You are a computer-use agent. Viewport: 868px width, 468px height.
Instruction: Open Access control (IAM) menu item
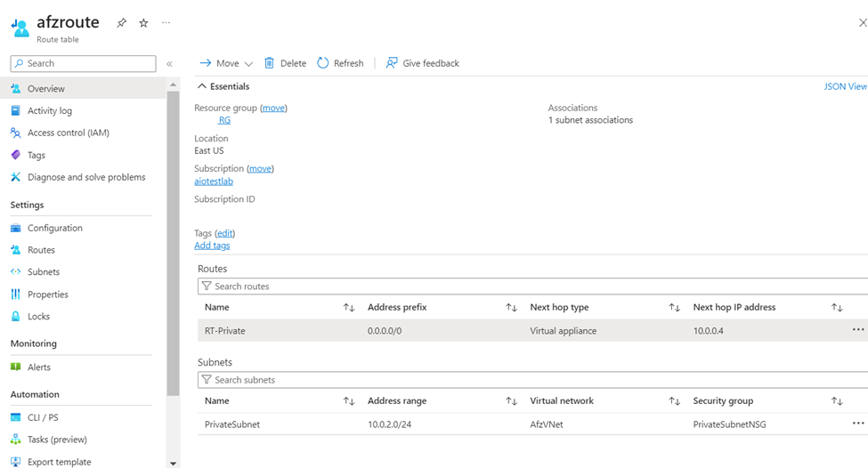68,133
